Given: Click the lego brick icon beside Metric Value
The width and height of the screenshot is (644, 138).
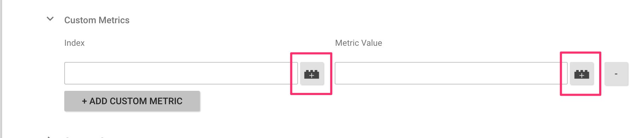Looking at the screenshot, I should pyautogui.click(x=582, y=74).
